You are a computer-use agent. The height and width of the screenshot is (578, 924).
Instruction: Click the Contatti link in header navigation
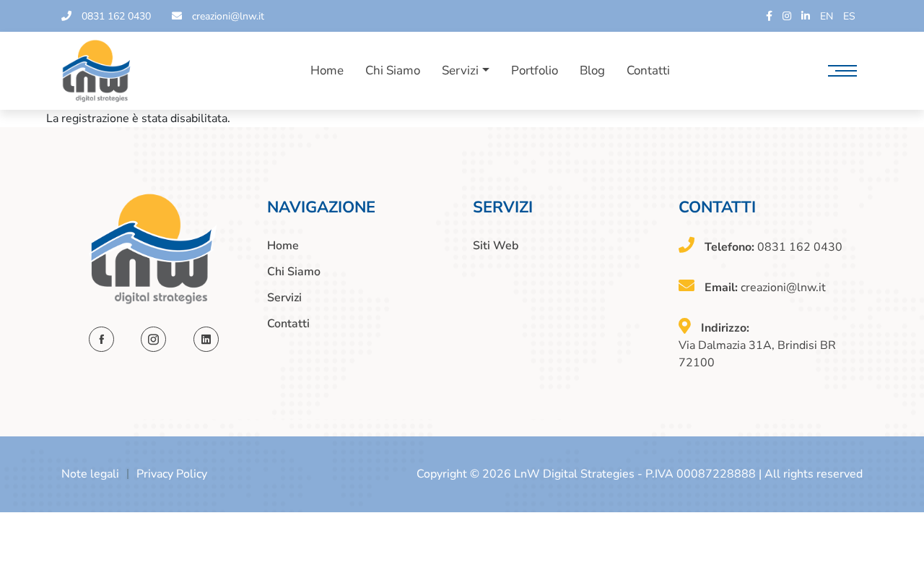[x=648, y=70]
